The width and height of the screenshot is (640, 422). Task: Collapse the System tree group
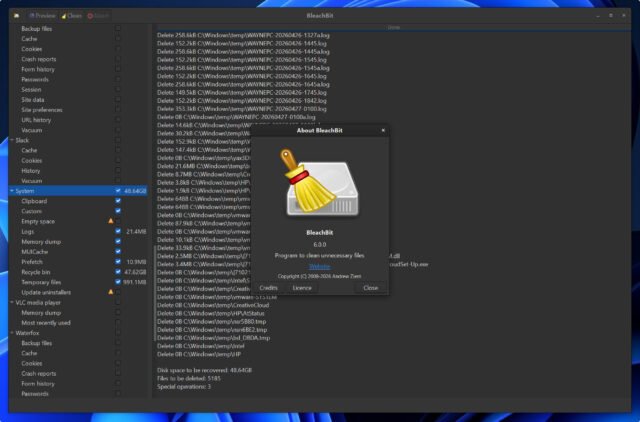[x=10, y=189]
